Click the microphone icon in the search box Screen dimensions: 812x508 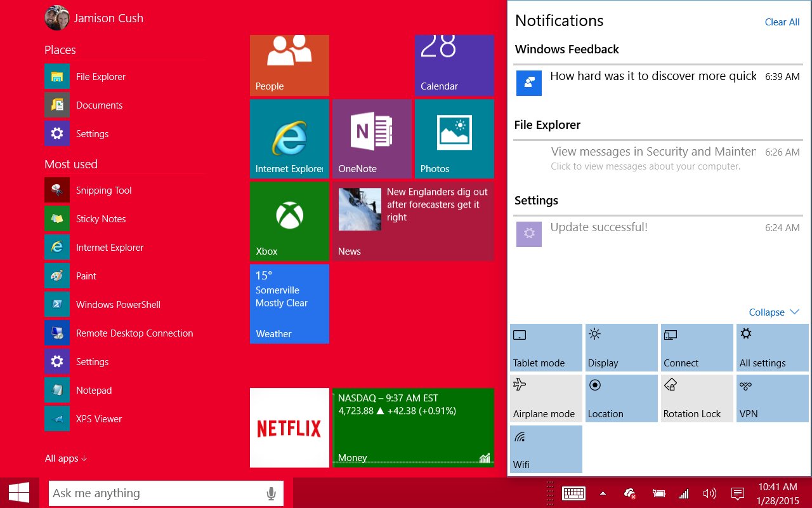(271, 493)
